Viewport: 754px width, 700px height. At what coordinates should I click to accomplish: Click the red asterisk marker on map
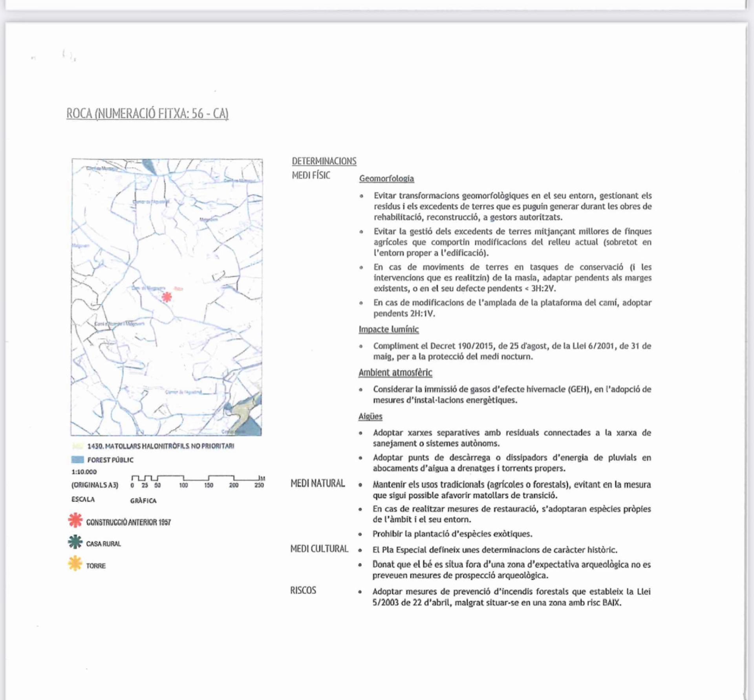(x=167, y=297)
